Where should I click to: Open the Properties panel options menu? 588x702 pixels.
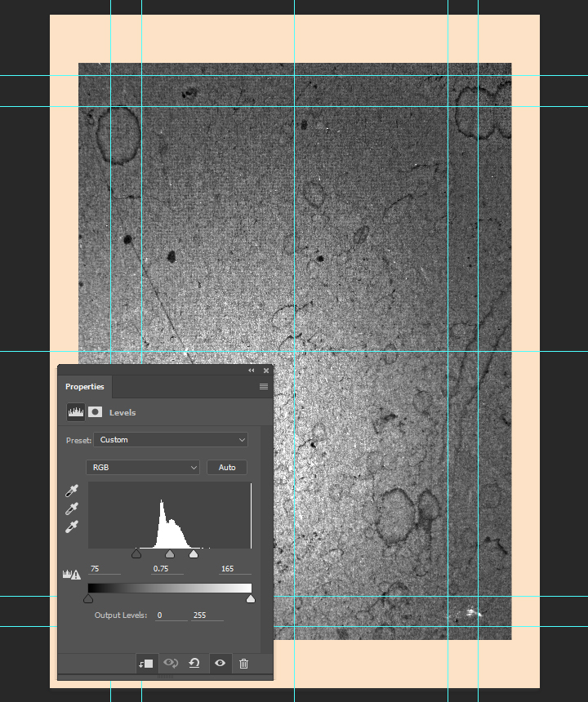pyautogui.click(x=264, y=386)
